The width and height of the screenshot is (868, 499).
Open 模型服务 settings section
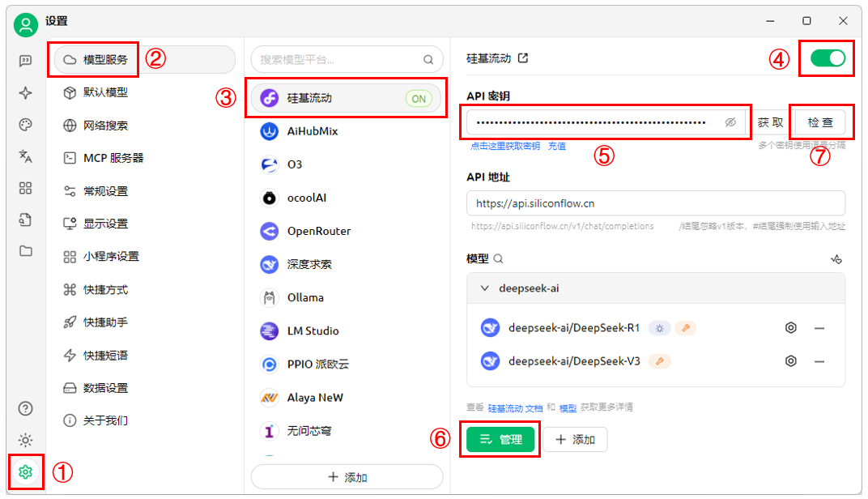click(x=145, y=59)
